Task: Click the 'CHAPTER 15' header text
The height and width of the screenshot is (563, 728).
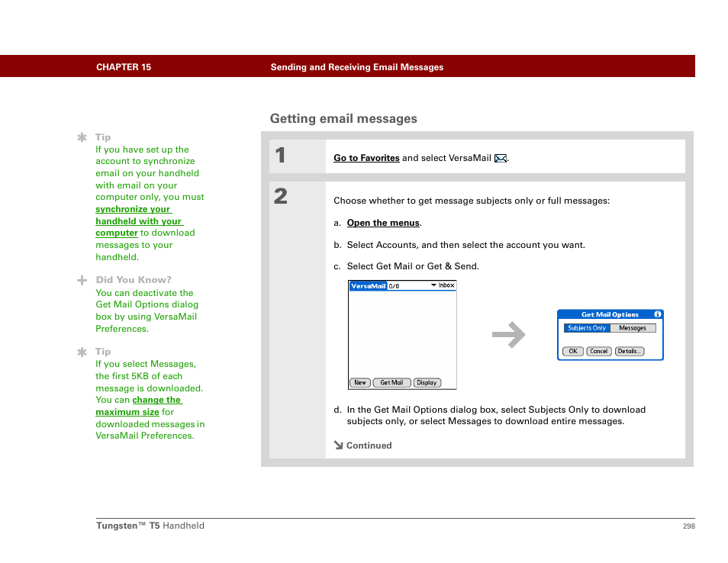Action: [x=124, y=67]
